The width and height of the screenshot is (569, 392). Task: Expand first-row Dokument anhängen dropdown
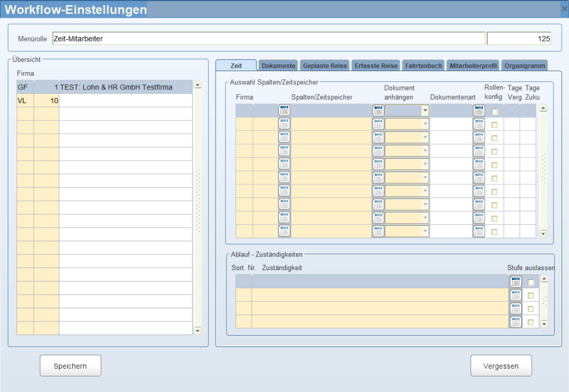(x=424, y=111)
